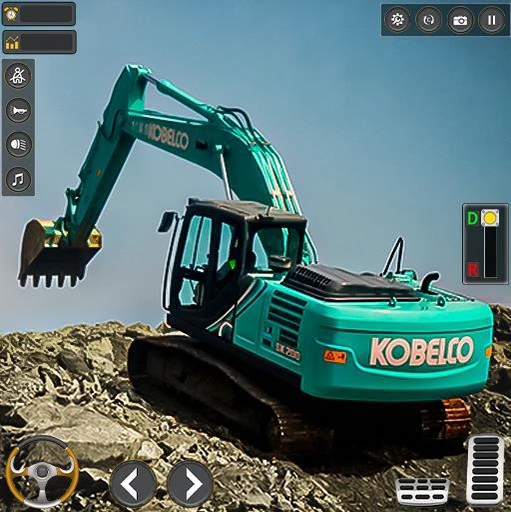This screenshot has width=511, height=512.
Task: Click the yellow gear shift knob
Action: [x=490, y=218]
